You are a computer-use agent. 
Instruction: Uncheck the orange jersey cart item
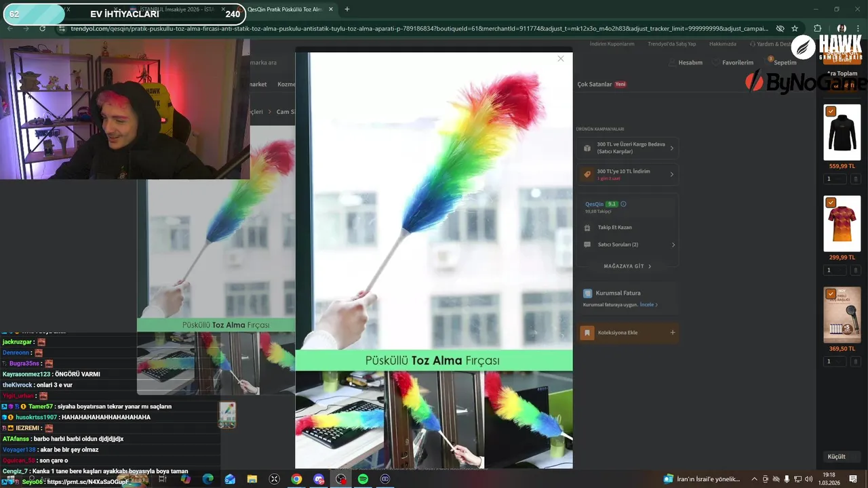pyautogui.click(x=831, y=202)
